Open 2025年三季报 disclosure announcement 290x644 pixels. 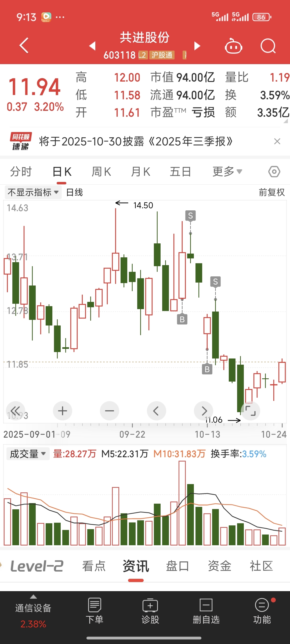click(x=136, y=141)
